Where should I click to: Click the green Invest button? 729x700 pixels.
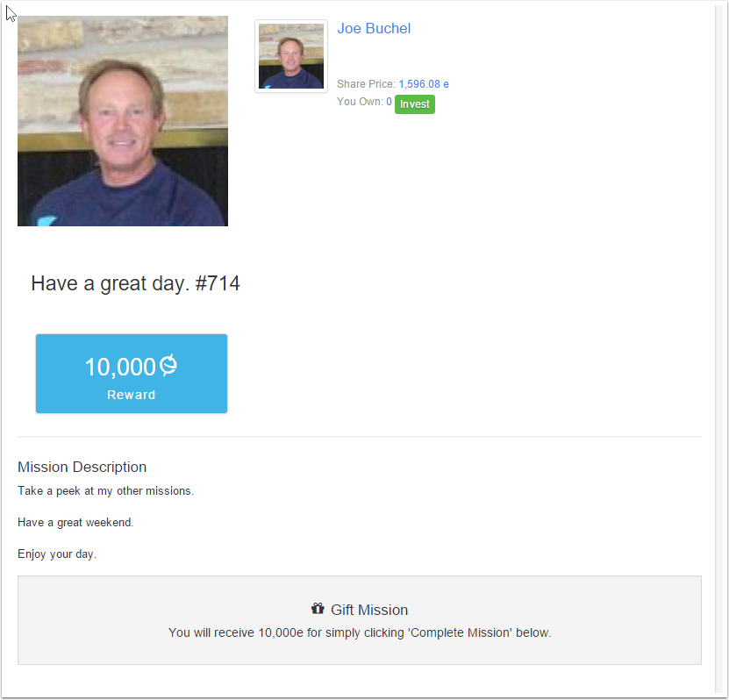click(415, 104)
